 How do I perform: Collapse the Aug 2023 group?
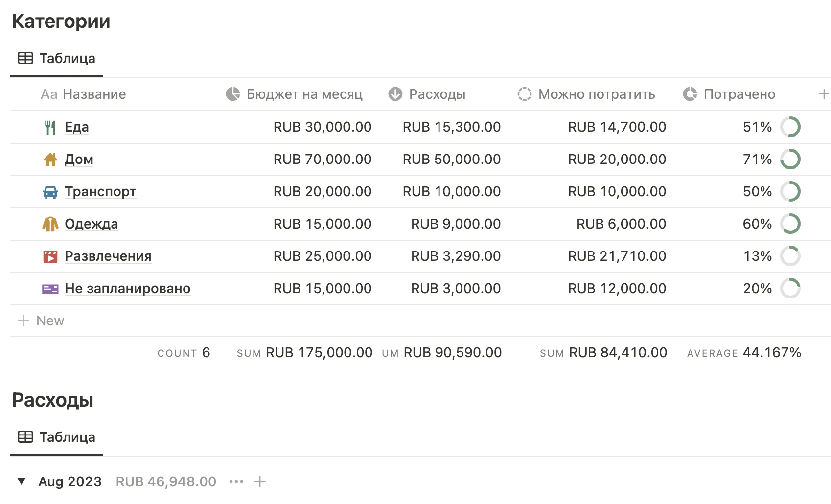22,481
